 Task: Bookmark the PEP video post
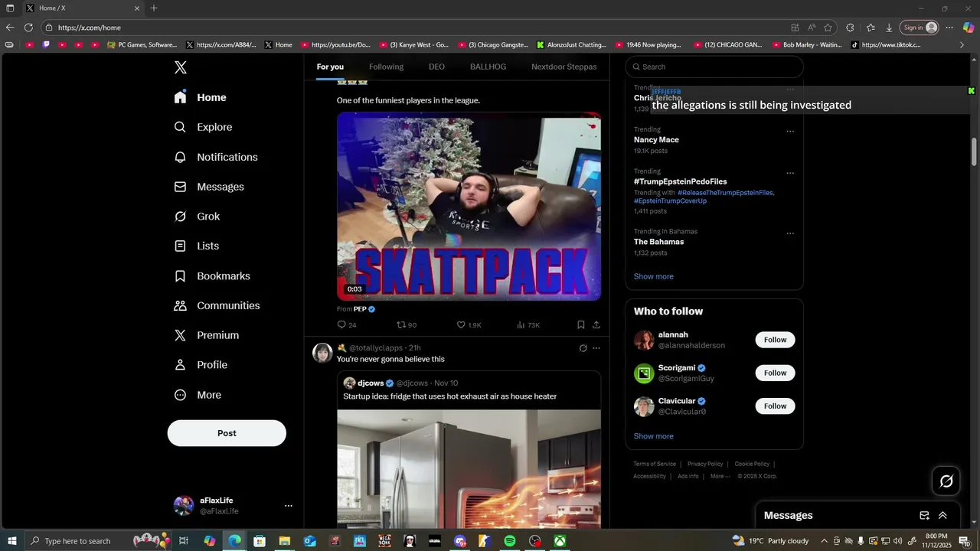pyautogui.click(x=581, y=324)
